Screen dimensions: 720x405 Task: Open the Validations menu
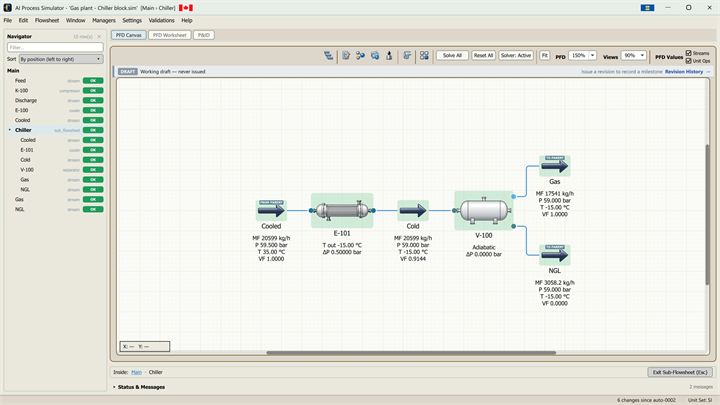point(161,21)
